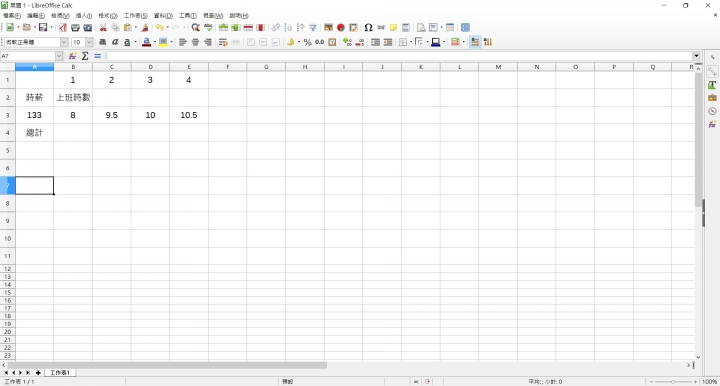Export document as PDF
Viewport: 720px width, 386px height.
click(62, 28)
